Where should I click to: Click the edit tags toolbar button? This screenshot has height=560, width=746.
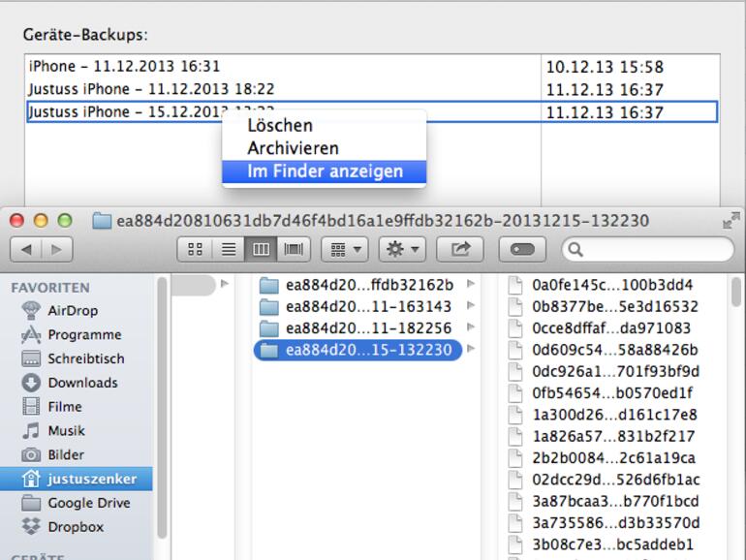(522, 249)
